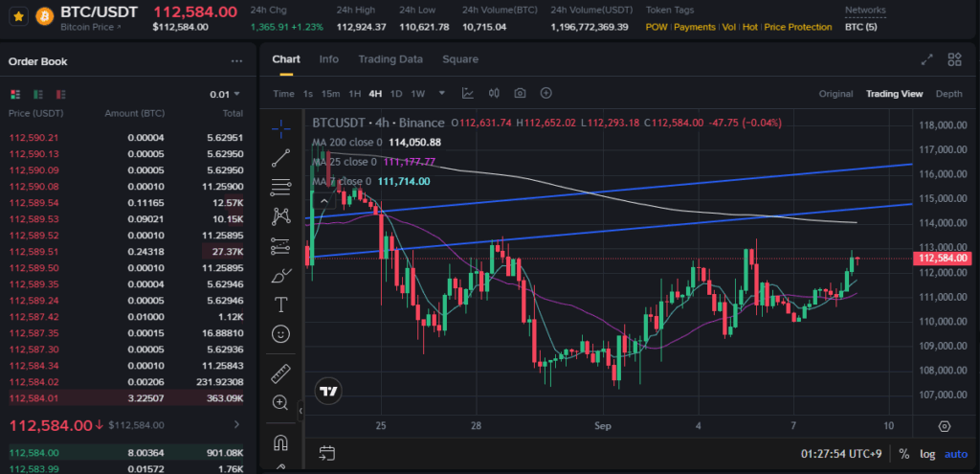Open the technical indicators menu

(467, 93)
